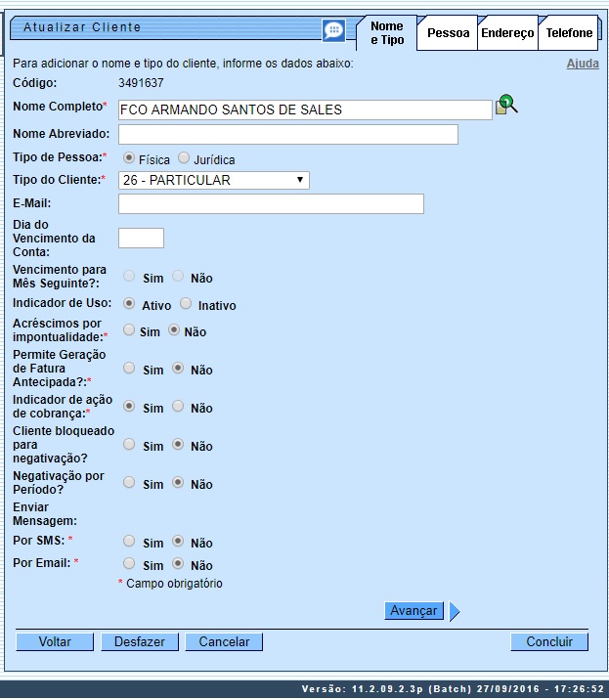Open the Pessoa tab
Viewport: 609px width, 700px height.
pos(448,33)
